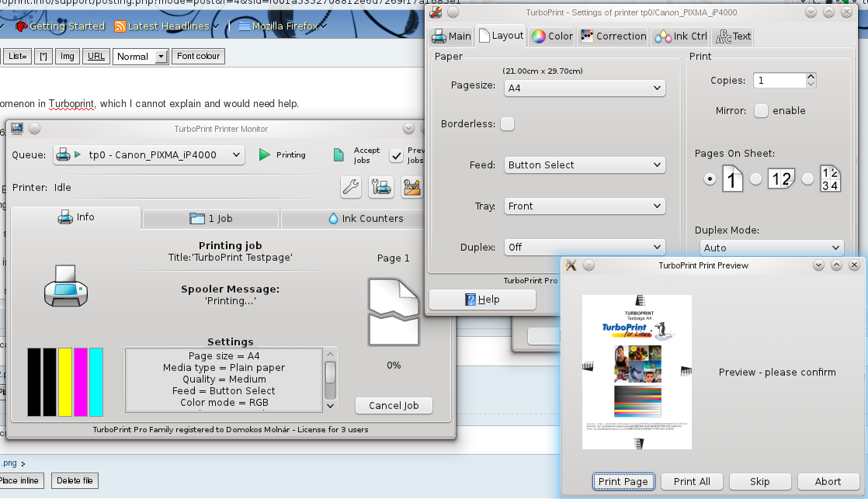
Task: Open the Pagesize A4 dropdown
Action: tap(584, 88)
